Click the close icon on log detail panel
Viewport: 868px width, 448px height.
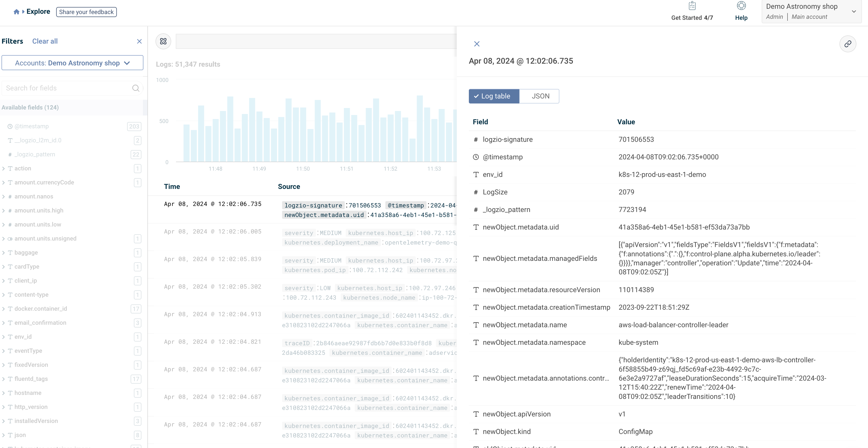[x=476, y=43]
